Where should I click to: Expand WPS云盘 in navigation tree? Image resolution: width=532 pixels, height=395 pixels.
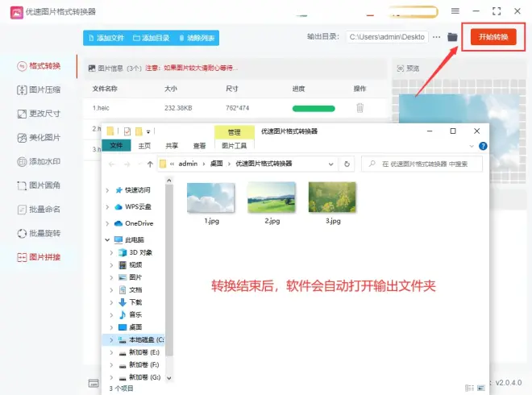(x=107, y=207)
